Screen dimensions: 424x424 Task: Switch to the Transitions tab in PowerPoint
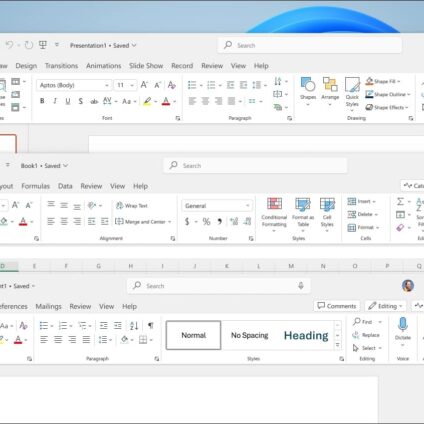(61, 66)
